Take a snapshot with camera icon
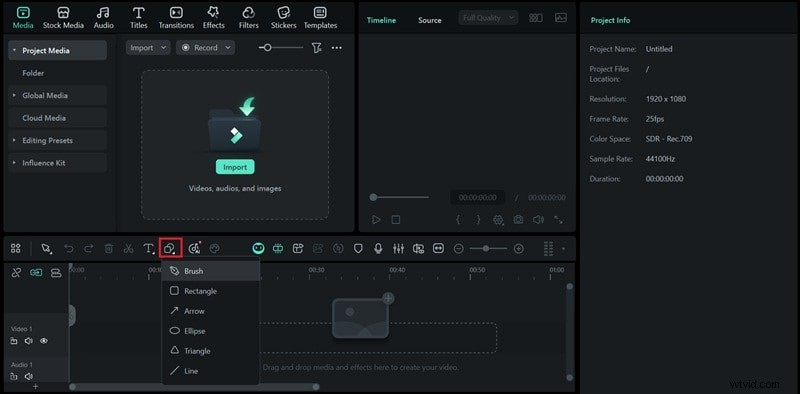Image resolution: width=800 pixels, height=394 pixels. 518,219
